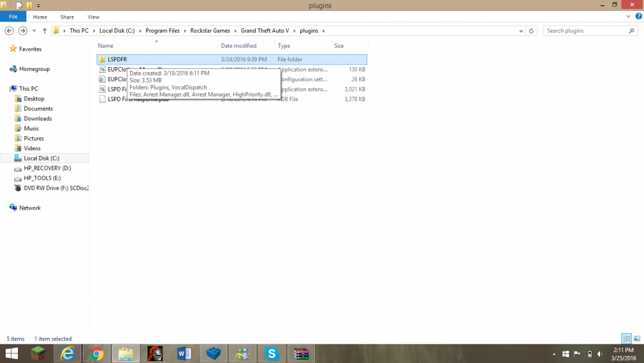Screen dimensions: 644x363
Task: Jump to Rockstar Games in breadcrumb
Action: [210, 31]
